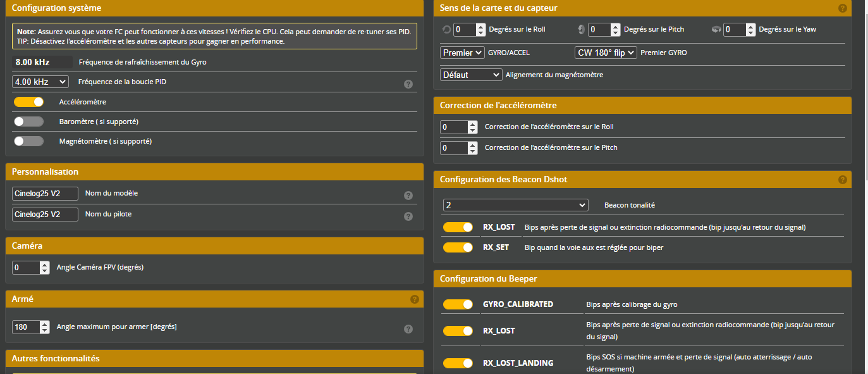Open help icon in Configuration des Beacon Dshot header

[x=842, y=180]
